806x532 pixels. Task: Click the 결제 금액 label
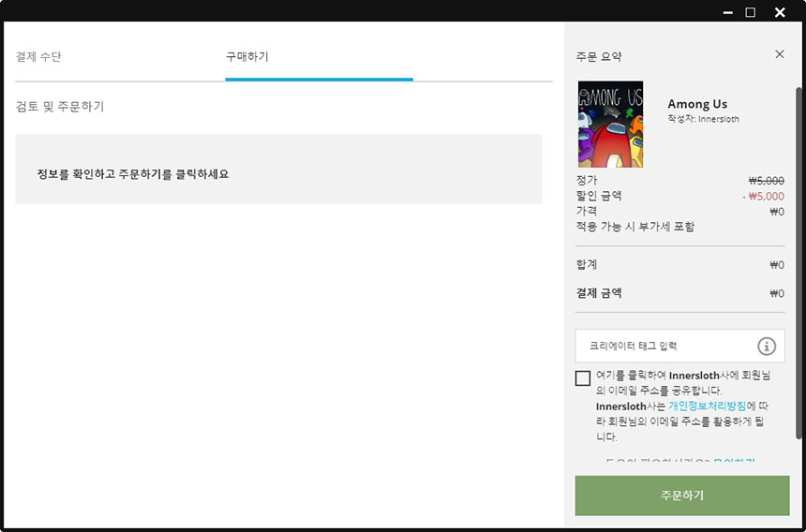(599, 293)
